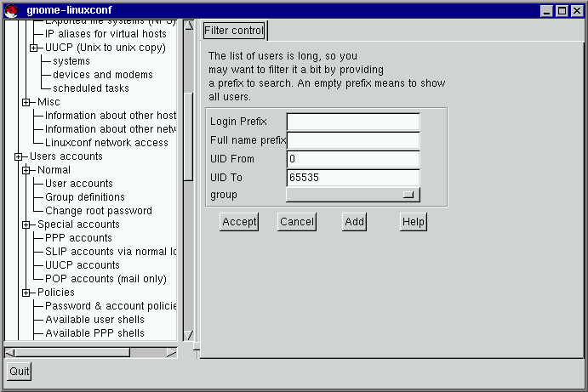Switch to the Filter control tab
This screenshot has width=588, height=392.
point(234,31)
